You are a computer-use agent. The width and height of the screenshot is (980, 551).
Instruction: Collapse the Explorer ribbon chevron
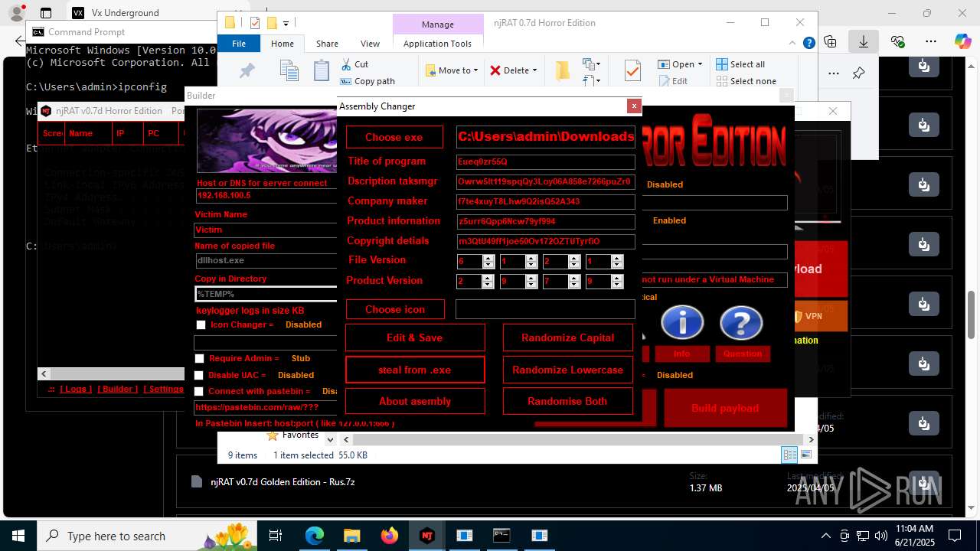(x=792, y=44)
